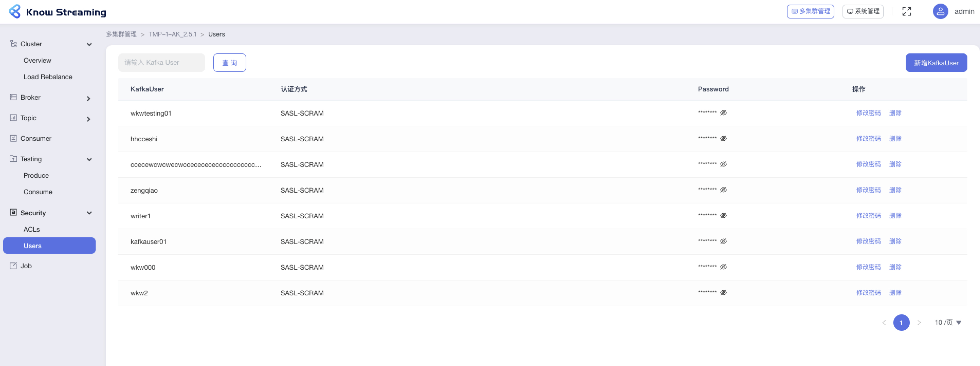
Task: Click the Know Streaming logo icon
Action: point(14,11)
